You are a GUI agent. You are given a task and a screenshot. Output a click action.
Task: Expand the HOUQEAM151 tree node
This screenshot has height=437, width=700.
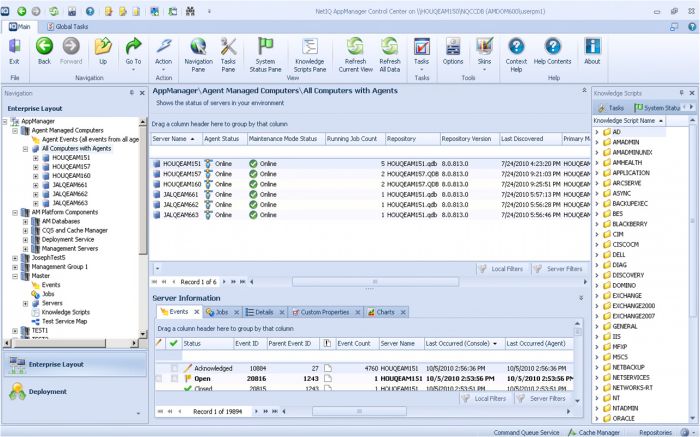[x=35, y=158]
